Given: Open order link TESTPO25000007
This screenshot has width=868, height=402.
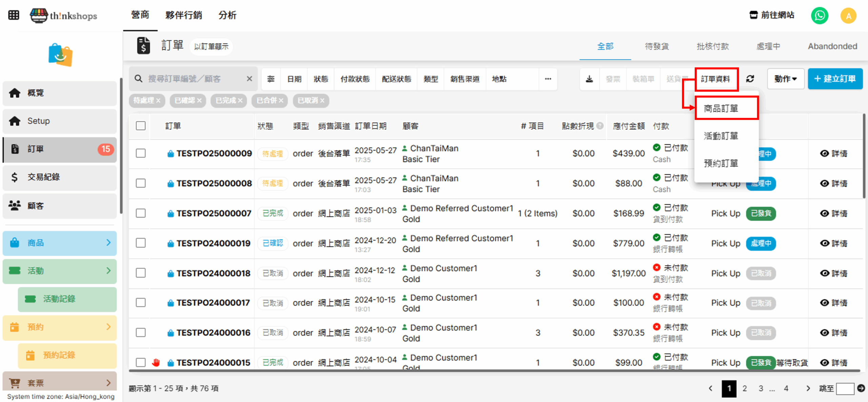Looking at the screenshot, I should [214, 213].
